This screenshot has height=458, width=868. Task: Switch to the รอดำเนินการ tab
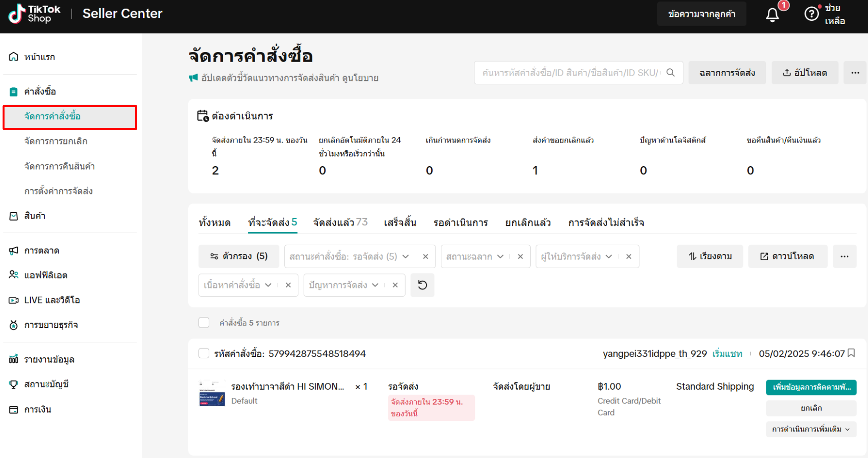[x=460, y=222]
